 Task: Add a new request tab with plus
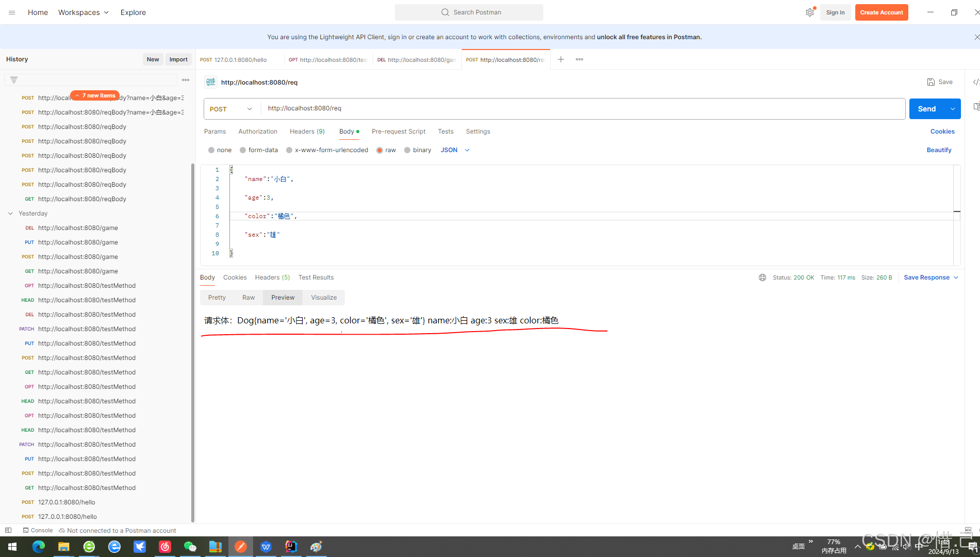click(561, 59)
